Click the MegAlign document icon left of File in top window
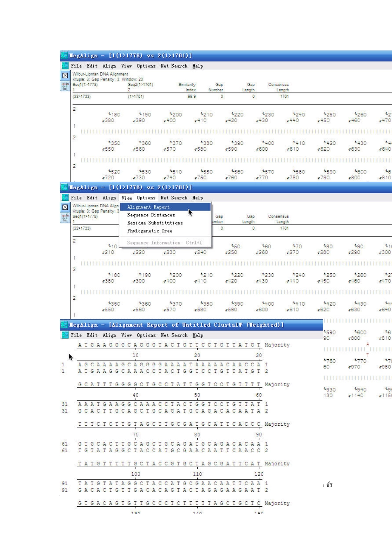 pyautogui.click(x=65, y=66)
